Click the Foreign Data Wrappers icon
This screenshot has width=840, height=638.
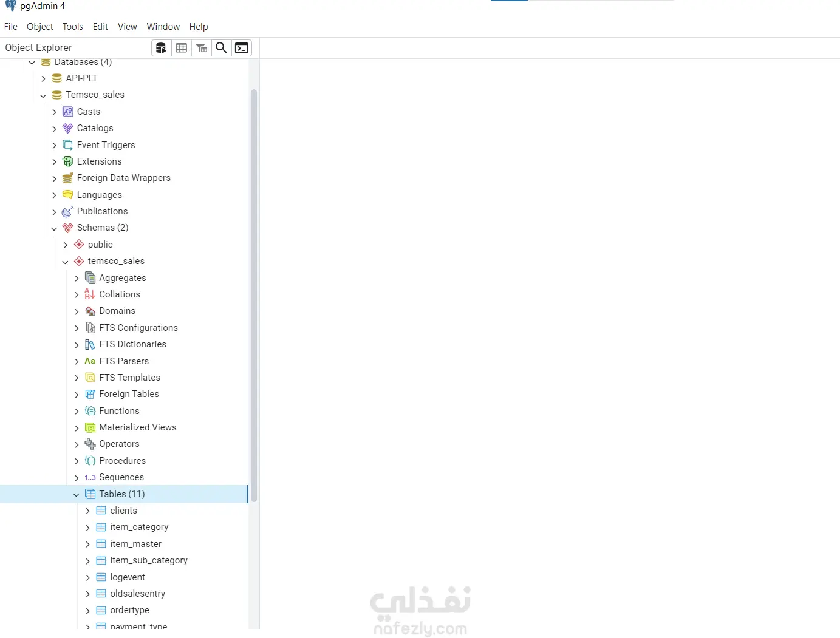pos(68,178)
